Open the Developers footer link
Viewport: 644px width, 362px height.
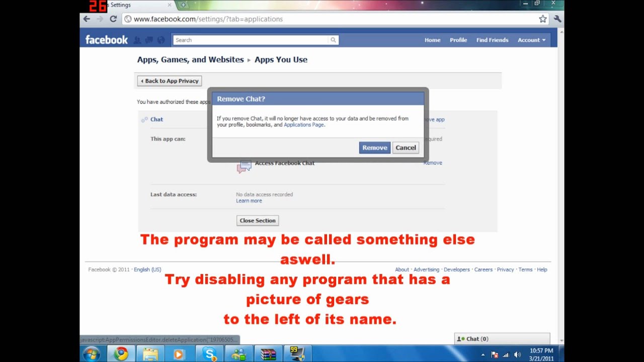457,269
